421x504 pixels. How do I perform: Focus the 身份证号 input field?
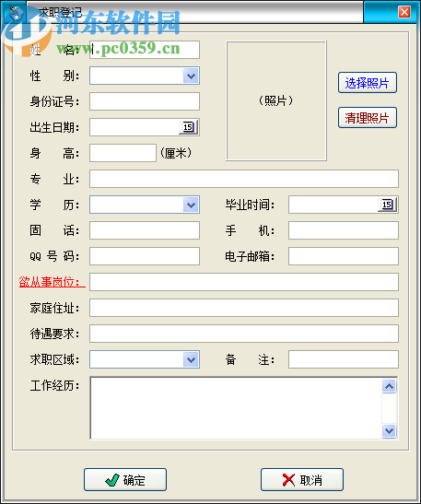pos(145,101)
